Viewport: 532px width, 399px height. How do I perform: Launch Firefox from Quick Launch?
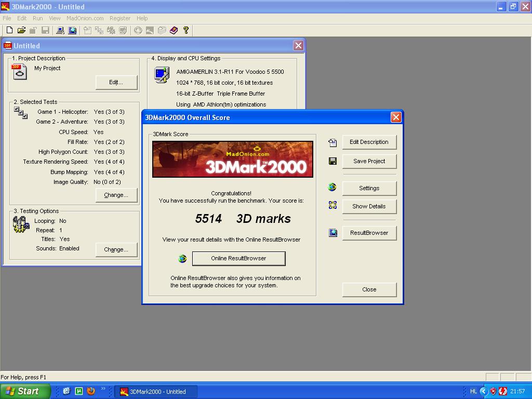pyautogui.click(x=91, y=391)
